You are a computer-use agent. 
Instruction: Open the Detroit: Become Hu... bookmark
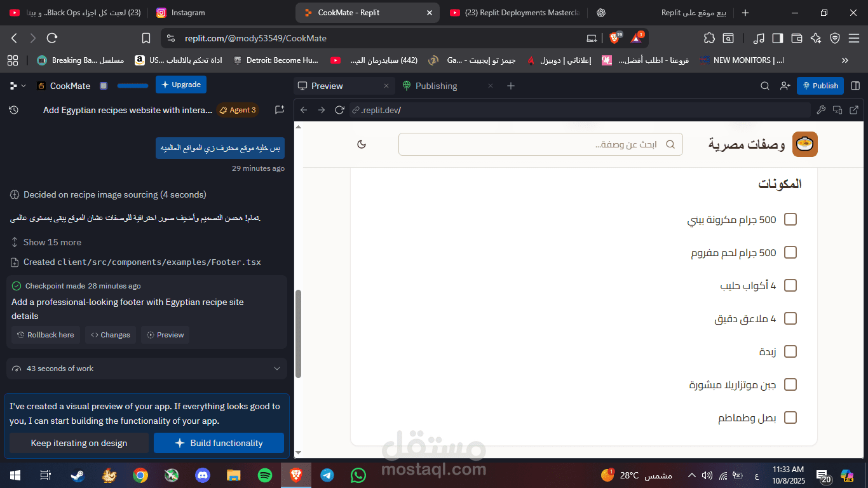pyautogui.click(x=276, y=60)
